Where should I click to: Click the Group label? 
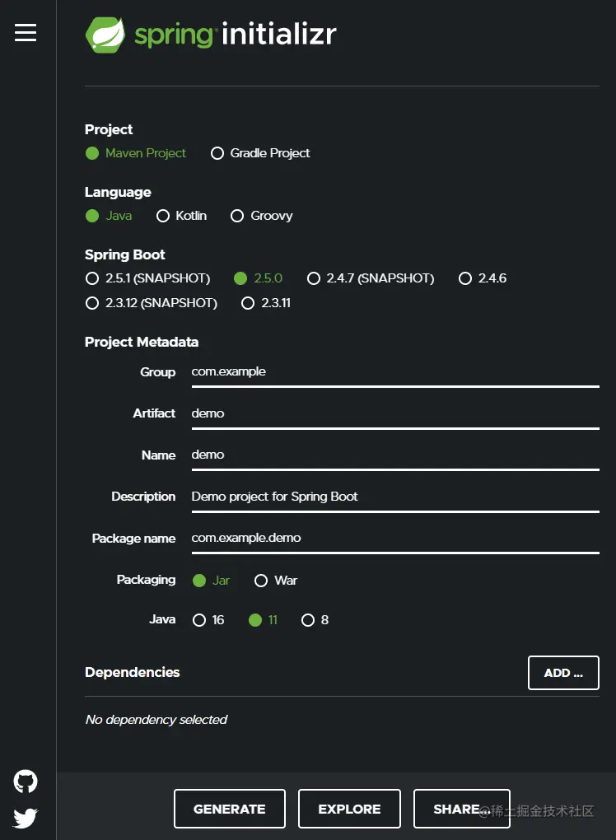point(158,371)
